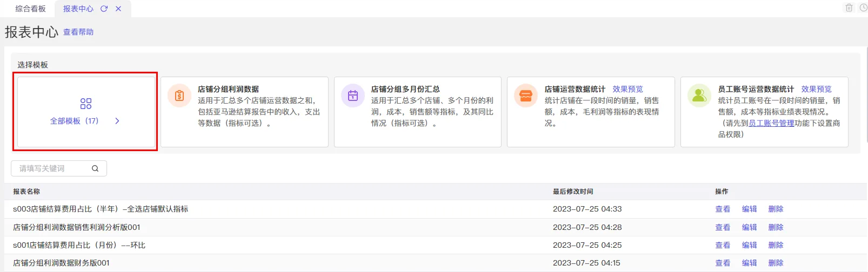
Task: Open the 员工账号管理 link
Action: click(x=771, y=123)
